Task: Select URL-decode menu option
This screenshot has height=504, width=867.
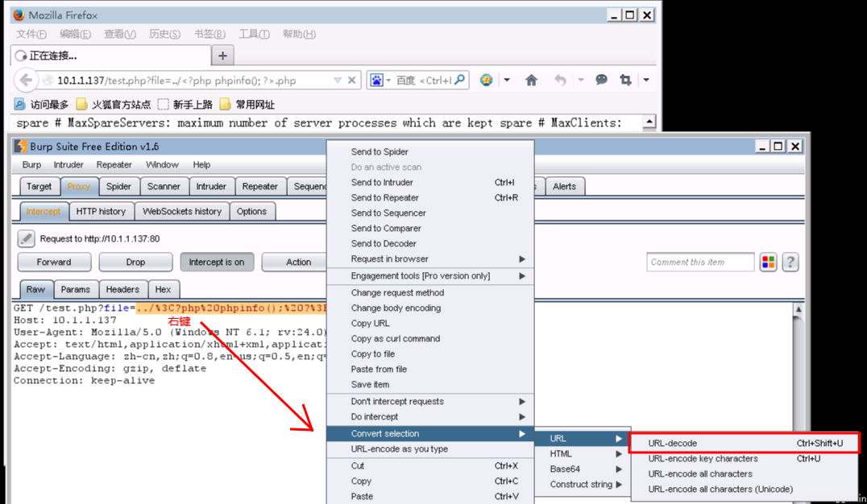Action: (745, 443)
